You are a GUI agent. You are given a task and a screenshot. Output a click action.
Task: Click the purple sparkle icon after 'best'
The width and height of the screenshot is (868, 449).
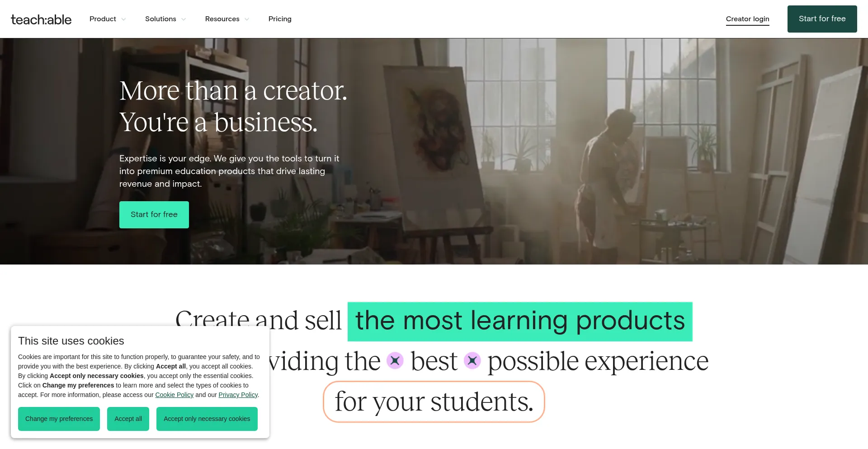472,360
